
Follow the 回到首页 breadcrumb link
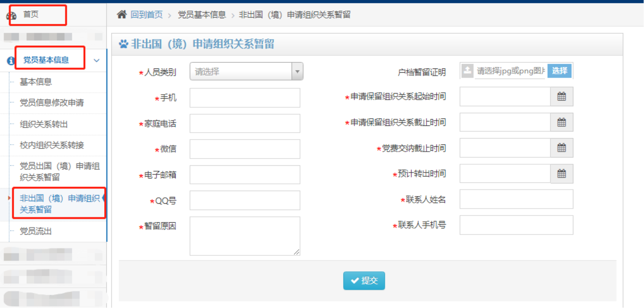[147, 15]
